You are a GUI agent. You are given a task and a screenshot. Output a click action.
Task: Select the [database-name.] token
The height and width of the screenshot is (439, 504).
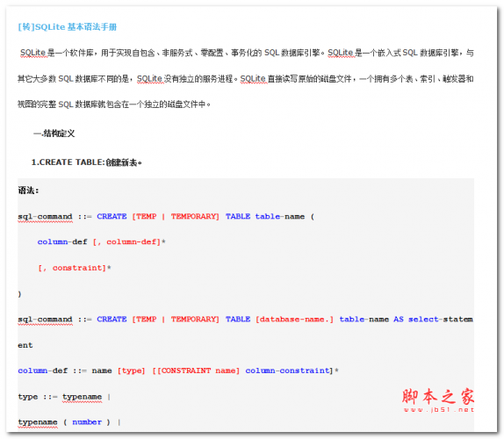[x=294, y=319]
